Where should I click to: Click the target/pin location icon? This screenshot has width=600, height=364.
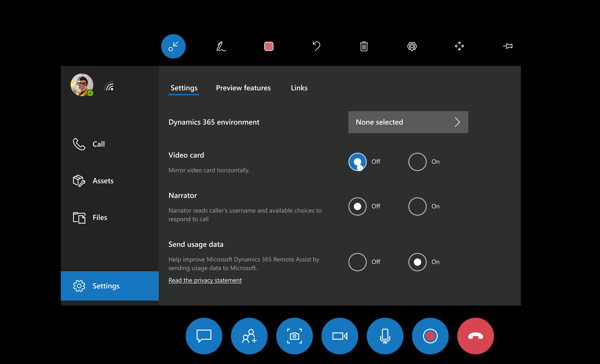coord(411,46)
